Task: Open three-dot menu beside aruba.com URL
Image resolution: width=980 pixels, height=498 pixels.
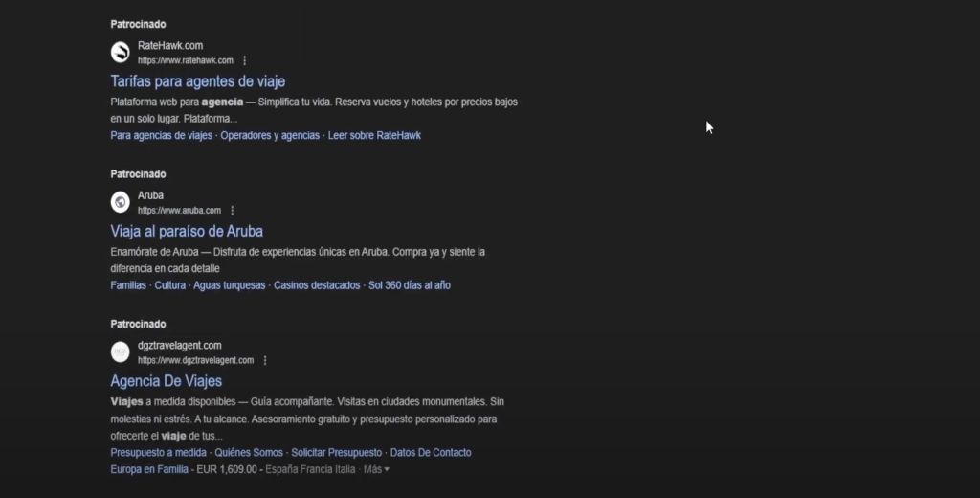Action: click(232, 211)
